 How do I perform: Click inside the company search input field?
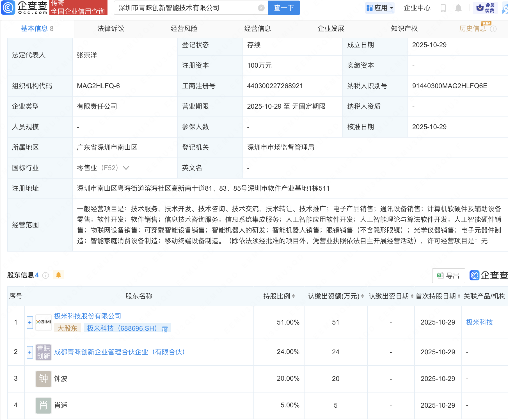[182, 8]
